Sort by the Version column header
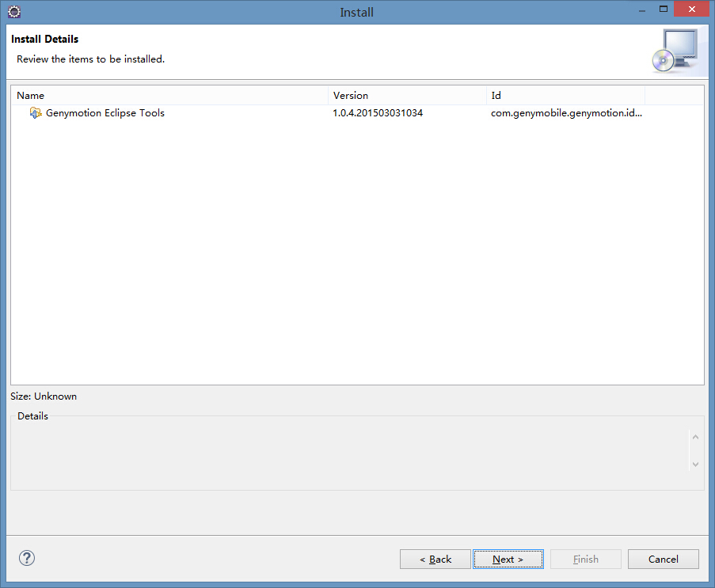Screen dimensions: 715x588 pyautogui.click(x=407, y=95)
